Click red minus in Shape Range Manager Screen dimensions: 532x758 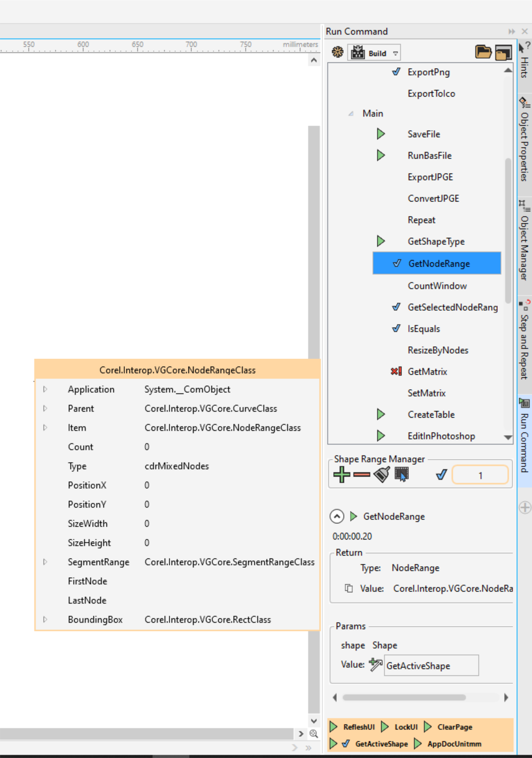click(361, 475)
